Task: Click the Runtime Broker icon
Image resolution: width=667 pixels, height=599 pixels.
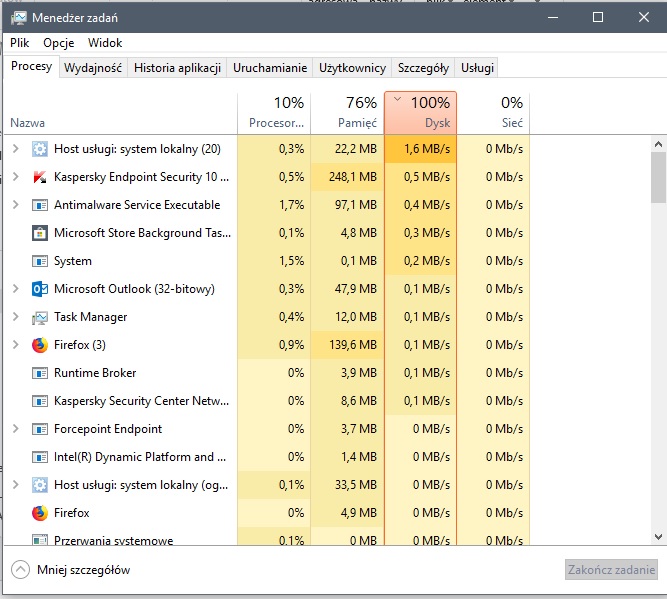Action: pos(40,373)
